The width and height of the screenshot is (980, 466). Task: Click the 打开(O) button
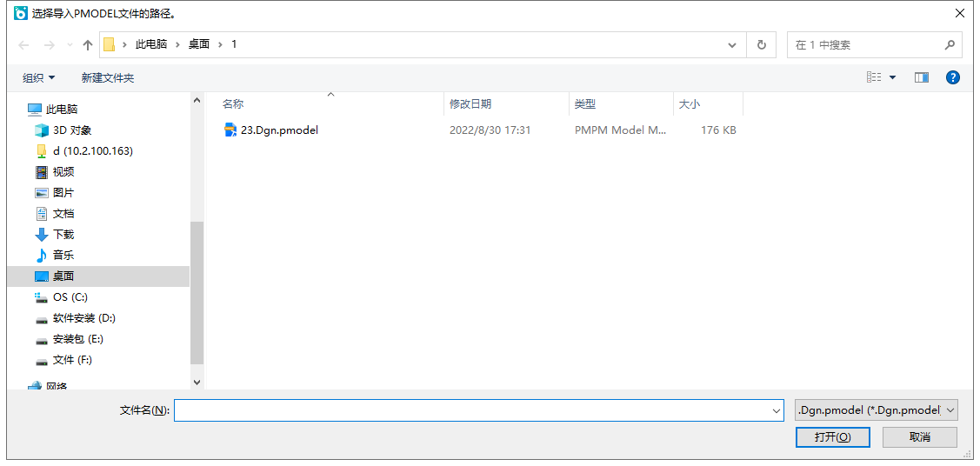pos(832,436)
